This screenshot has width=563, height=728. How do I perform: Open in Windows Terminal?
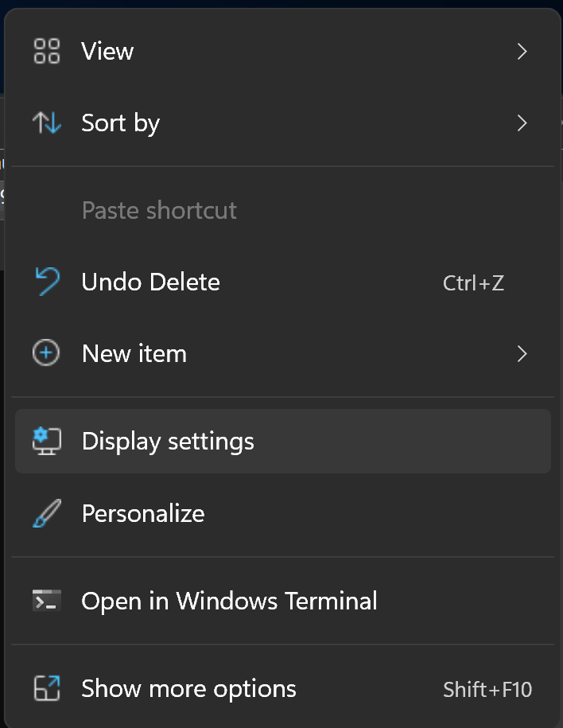pyautogui.click(x=229, y=600)
